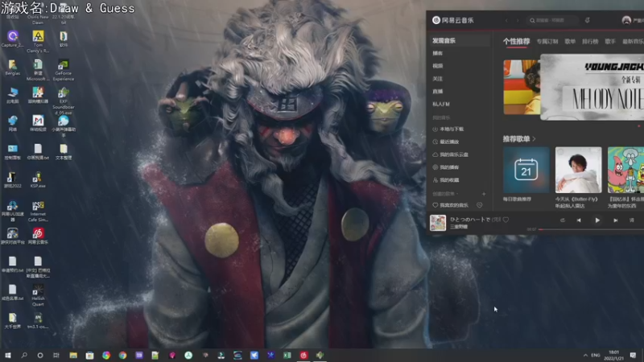Open NetEase Music red taskbar icon
The width and height of the screenshot is (644, 362).
[x=303, y=355]
